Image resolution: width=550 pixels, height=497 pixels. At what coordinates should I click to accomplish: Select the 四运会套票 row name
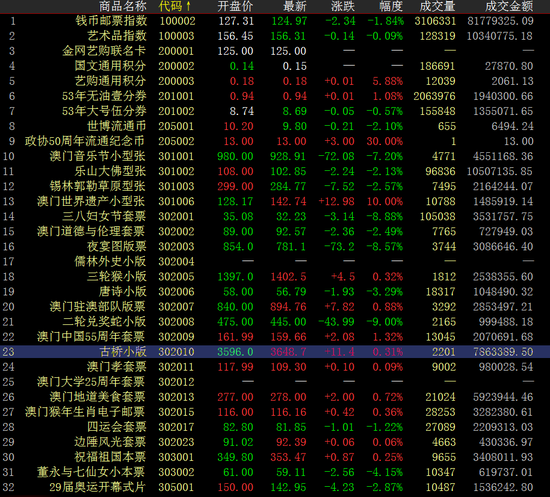[x=116, y=427]
